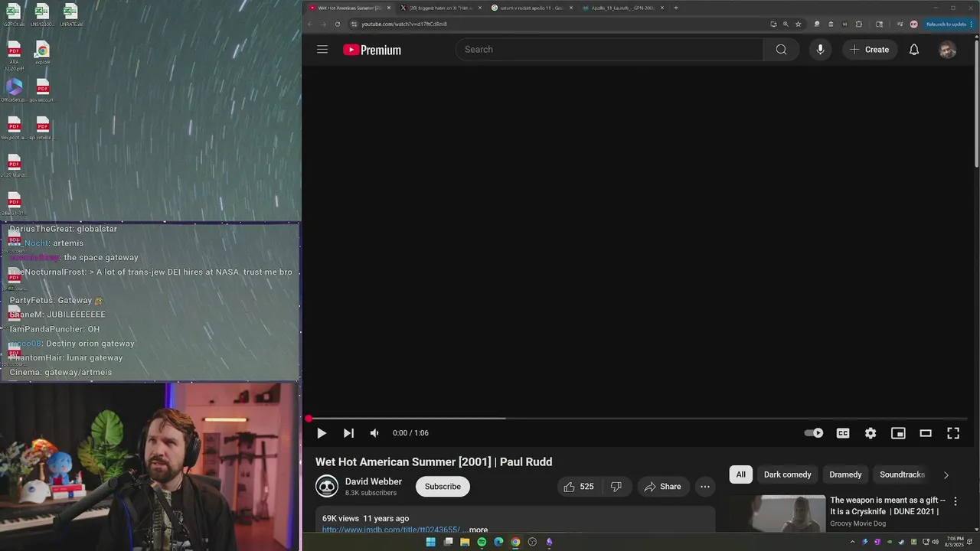Open account avatar menu in YouTube
This screenshot has width=980, height=551.
point(948,50)
